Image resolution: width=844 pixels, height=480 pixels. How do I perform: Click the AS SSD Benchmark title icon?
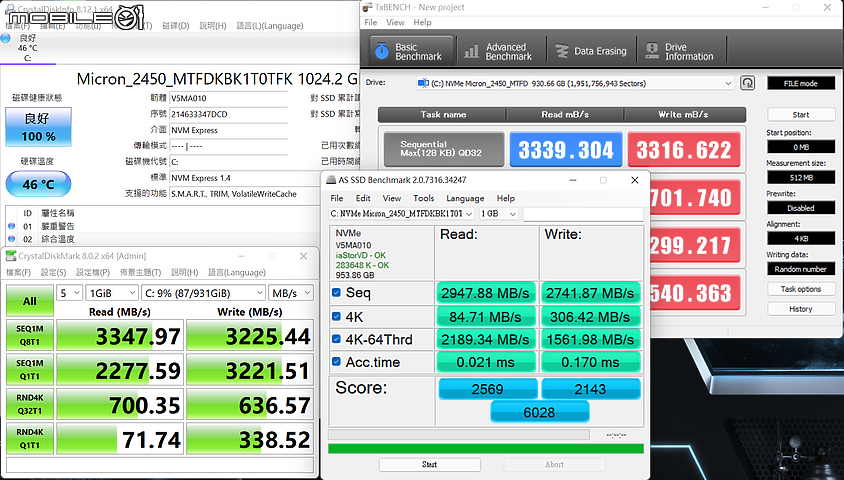pyautogui.click(x=329, y=180)
